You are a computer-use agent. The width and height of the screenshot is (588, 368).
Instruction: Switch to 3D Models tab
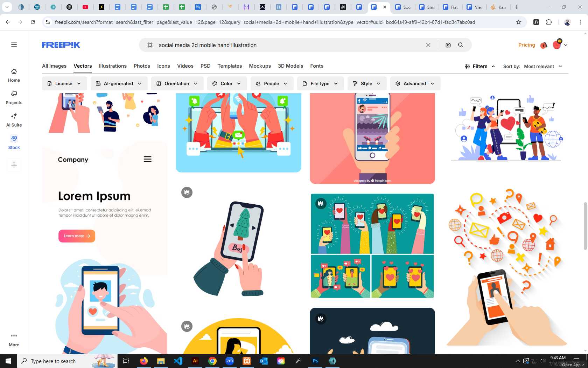tap(290, 66)
